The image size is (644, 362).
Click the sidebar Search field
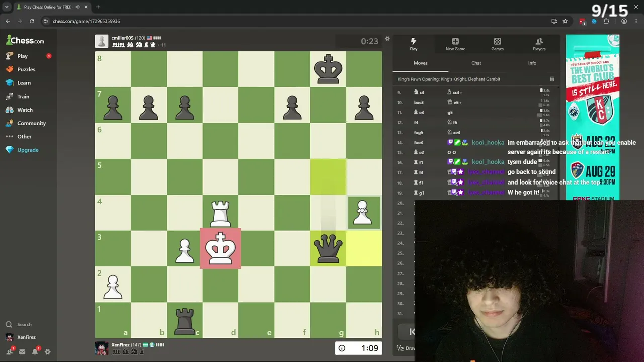pos(24,325)
